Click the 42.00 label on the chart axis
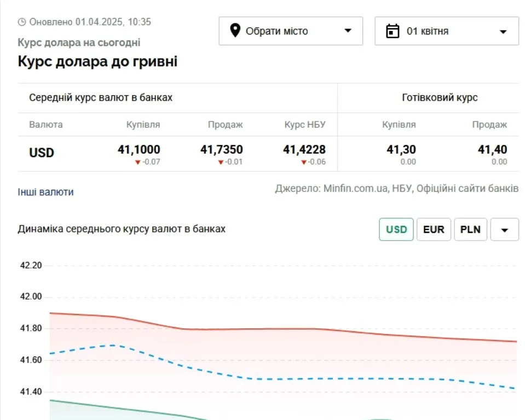The width and height of the screenshot is (525, 420). point(31,296)
